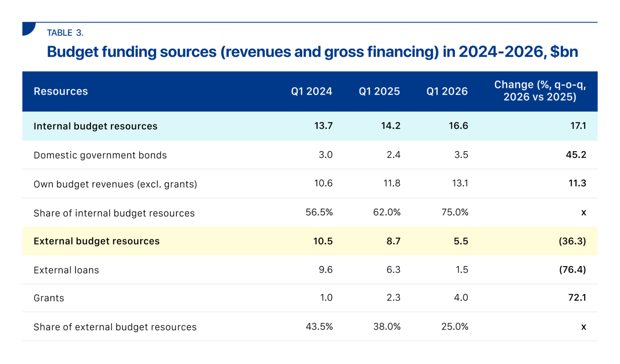Pick the "Q1 2026" column header
This screenshot has height=364, width=620.
tap(447, 91)
